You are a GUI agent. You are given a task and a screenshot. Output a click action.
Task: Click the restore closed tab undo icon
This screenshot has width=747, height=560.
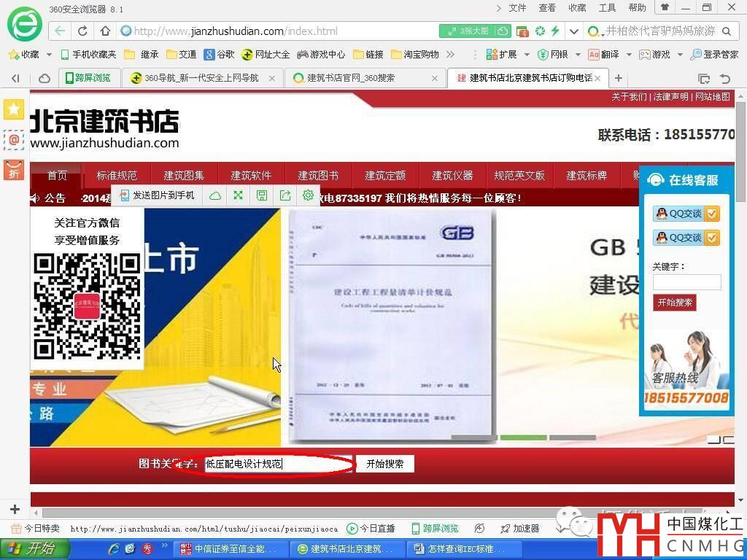pos(725,79)
